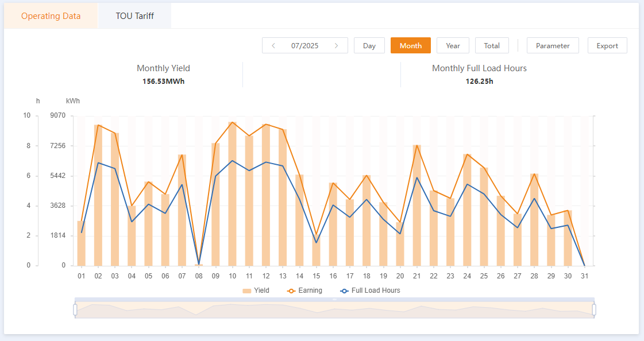The image size is (644, 341).
Task: Switch to the Total view
Action: (492, 46)
